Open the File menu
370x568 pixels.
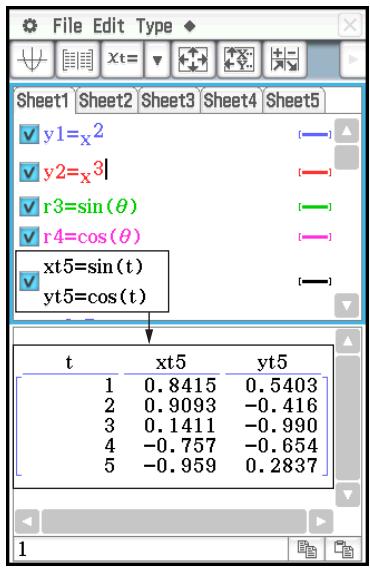pyautogui.click(x=68, y=26)
